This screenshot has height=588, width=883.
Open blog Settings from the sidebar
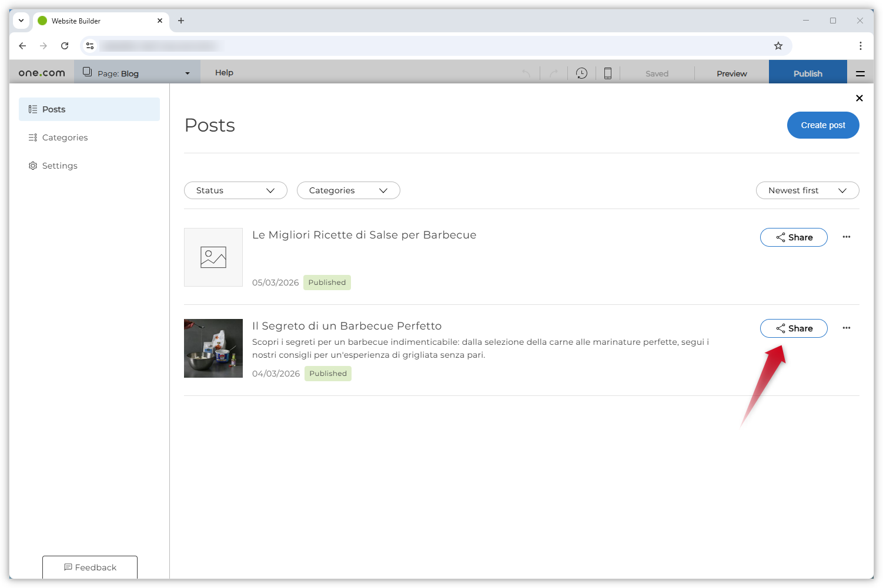59,165
